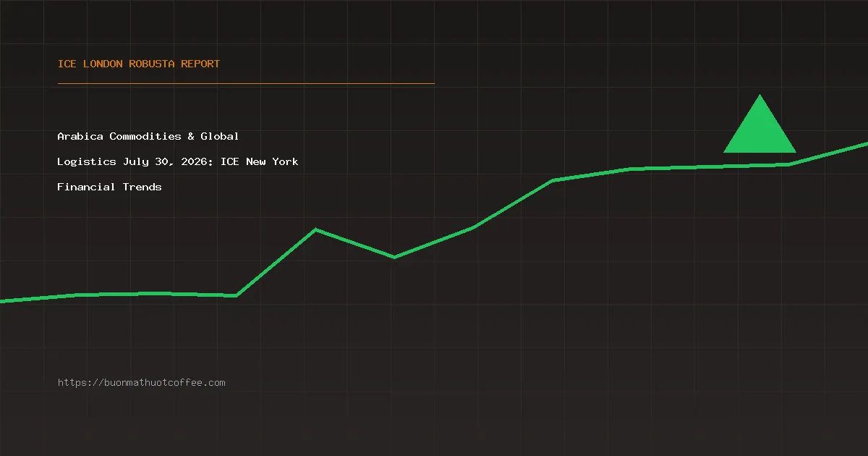Click the green line's left edge starting point
This screenshot has height=456, width=868.
2,301
